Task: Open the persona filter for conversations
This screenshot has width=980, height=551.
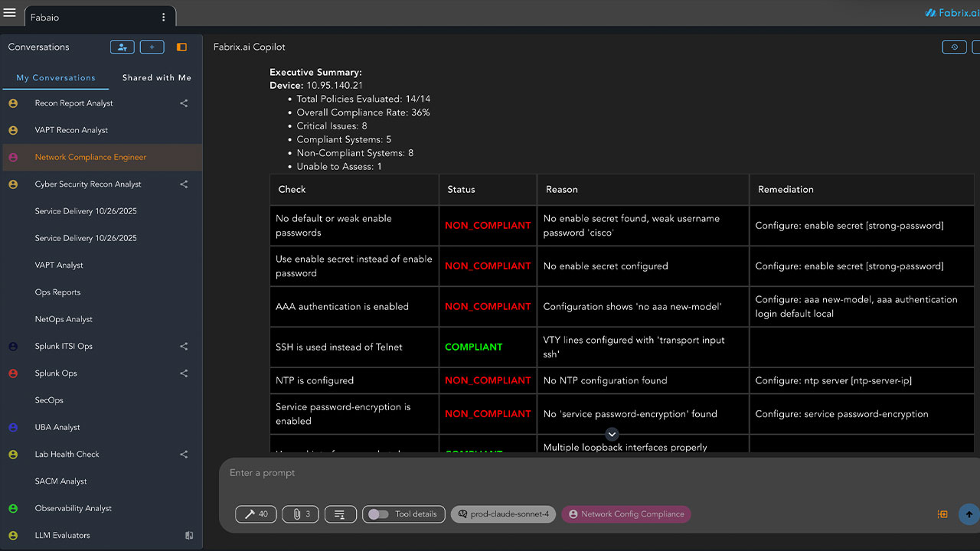Action: tap(122, 47)
